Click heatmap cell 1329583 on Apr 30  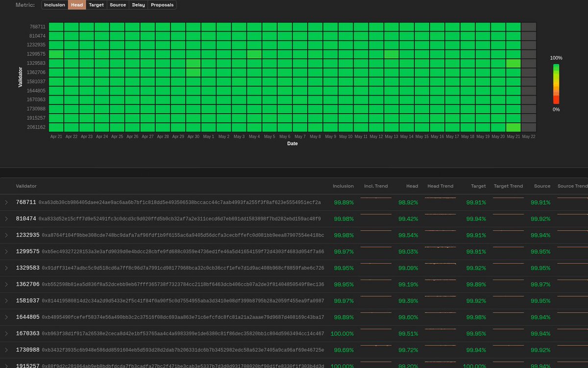coord(194,63)
